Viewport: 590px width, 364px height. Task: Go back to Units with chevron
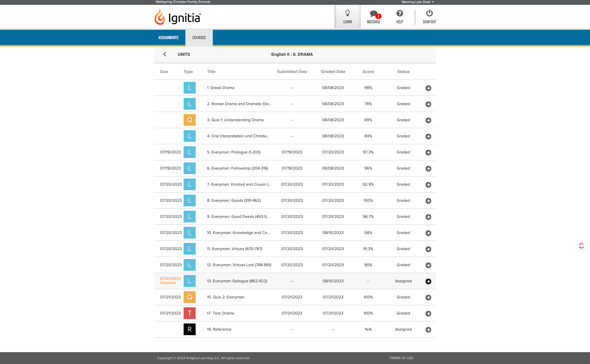pos(165,54)
